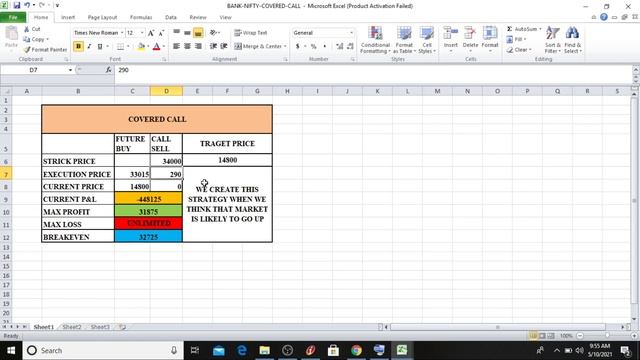This screenshot has height=360, width=640.
Task: Toggle middle vertical alignment
Action: pyautogui.click(x=187, y=33)
